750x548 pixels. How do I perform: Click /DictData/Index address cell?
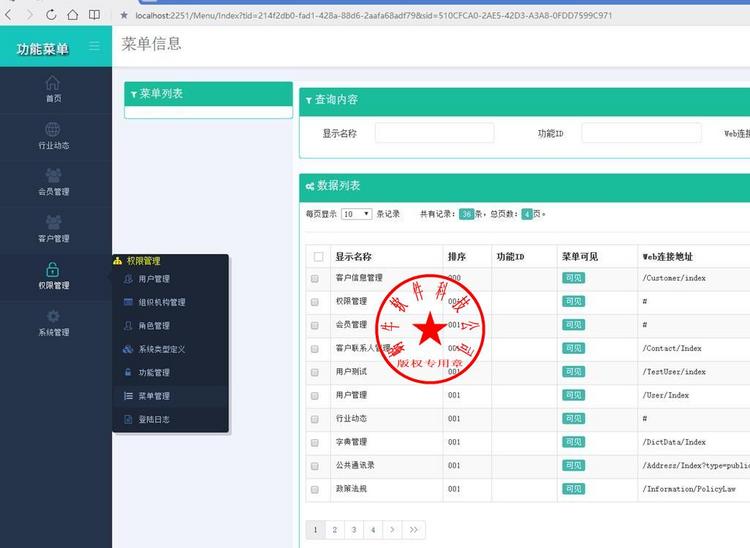pos(674,442)
